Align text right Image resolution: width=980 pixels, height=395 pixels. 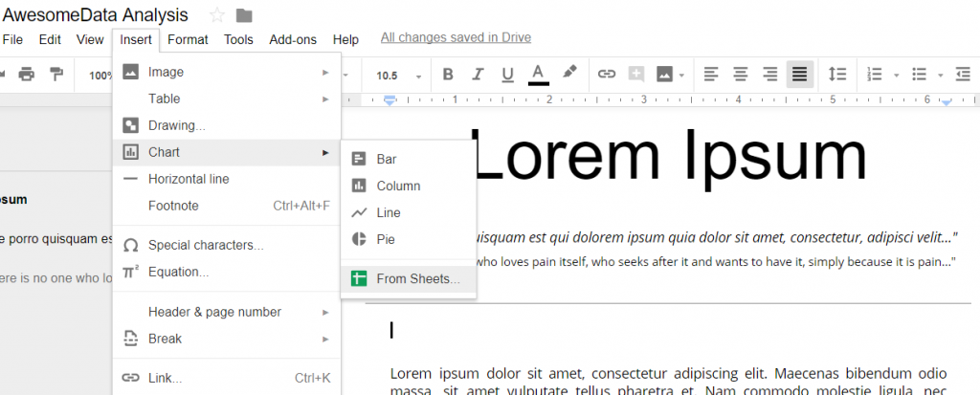point(770,75)
